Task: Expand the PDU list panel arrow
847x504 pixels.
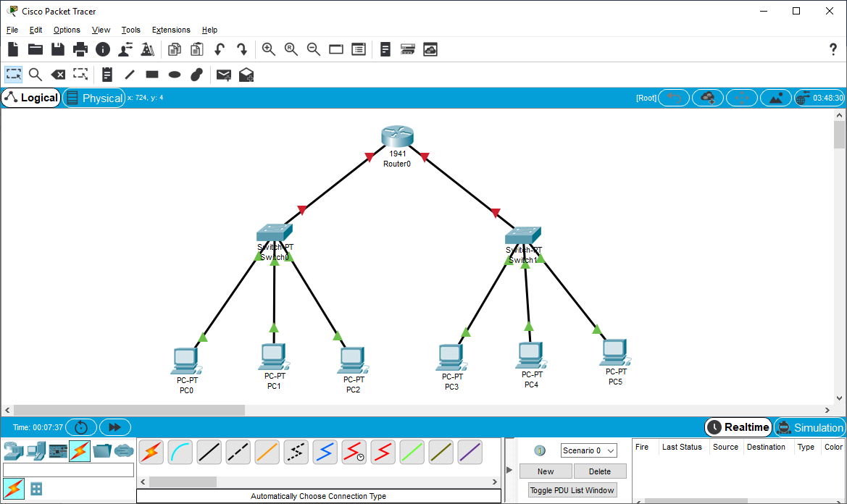Action: [x=509, y=470]
